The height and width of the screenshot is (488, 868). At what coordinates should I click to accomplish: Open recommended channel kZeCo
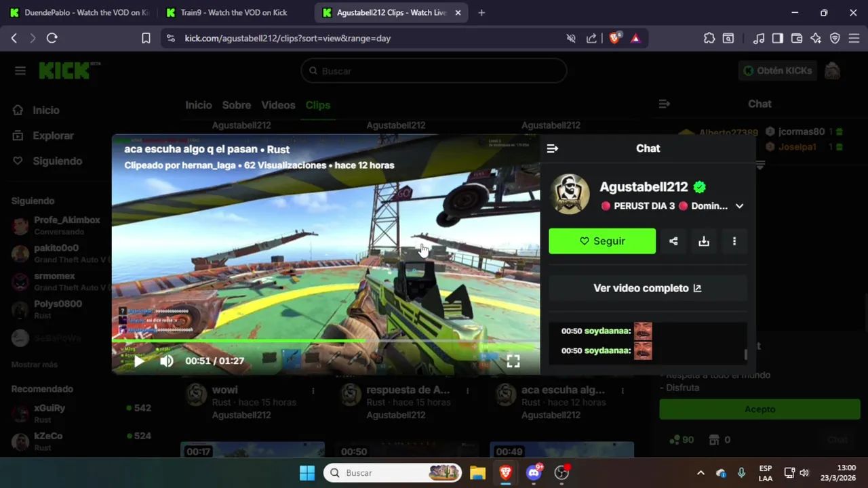pos(81,441)
